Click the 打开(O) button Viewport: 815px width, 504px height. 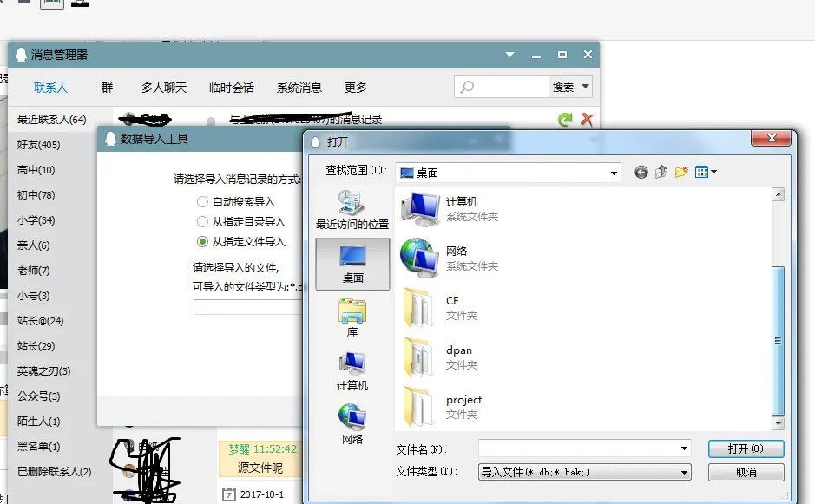(x=746, y=448)
